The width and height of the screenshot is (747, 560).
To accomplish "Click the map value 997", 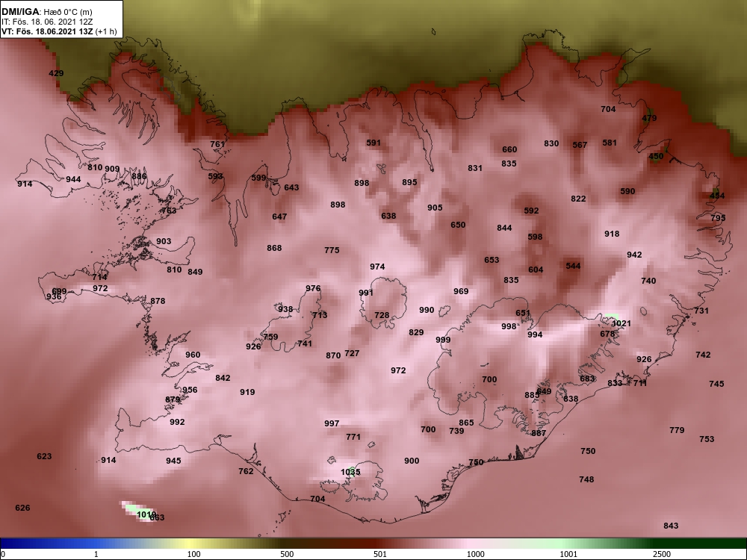I will 332,423.
